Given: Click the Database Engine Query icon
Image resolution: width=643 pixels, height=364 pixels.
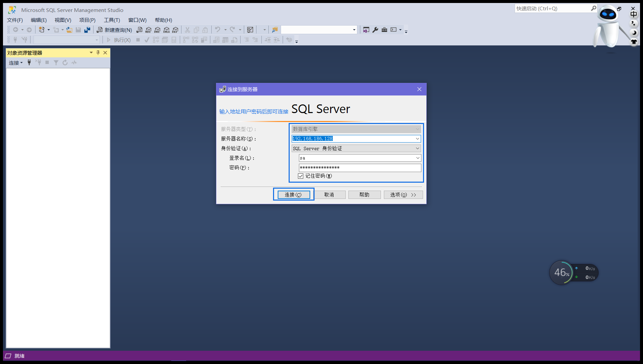Looking at the screenshot, I should [139, 30].
